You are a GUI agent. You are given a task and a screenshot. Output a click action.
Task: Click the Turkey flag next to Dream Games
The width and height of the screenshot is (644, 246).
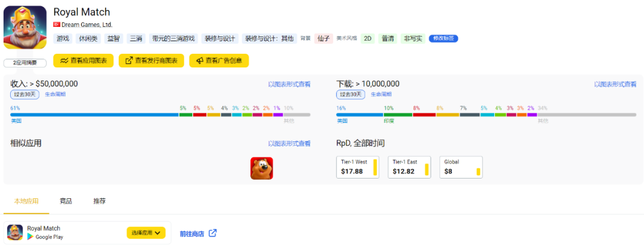57,24
